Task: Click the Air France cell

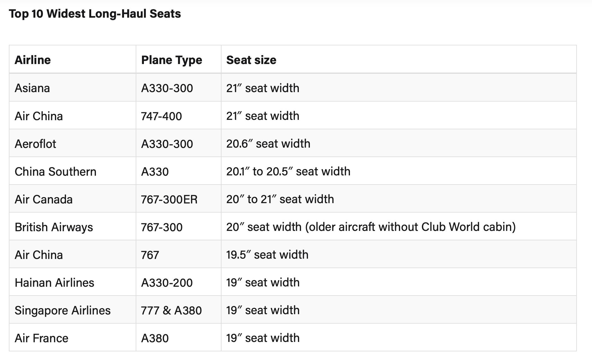Action: [73, 338]
